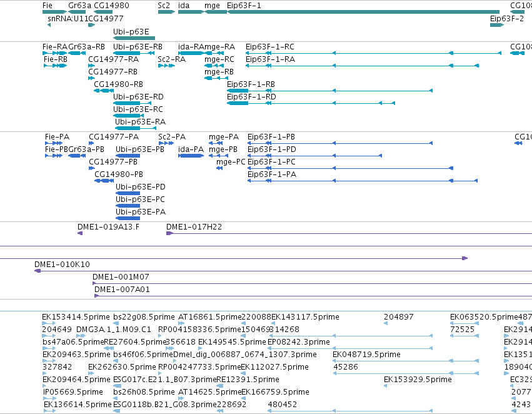Click protein CG14980-PB label
The image size is (532, 414).
coord(119,174)
